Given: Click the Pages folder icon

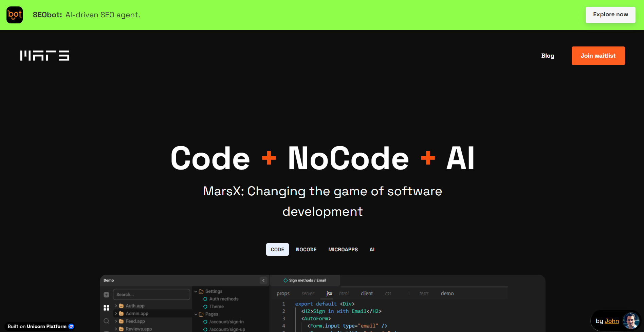Looking at the screenshot, I should coord(201,314).
